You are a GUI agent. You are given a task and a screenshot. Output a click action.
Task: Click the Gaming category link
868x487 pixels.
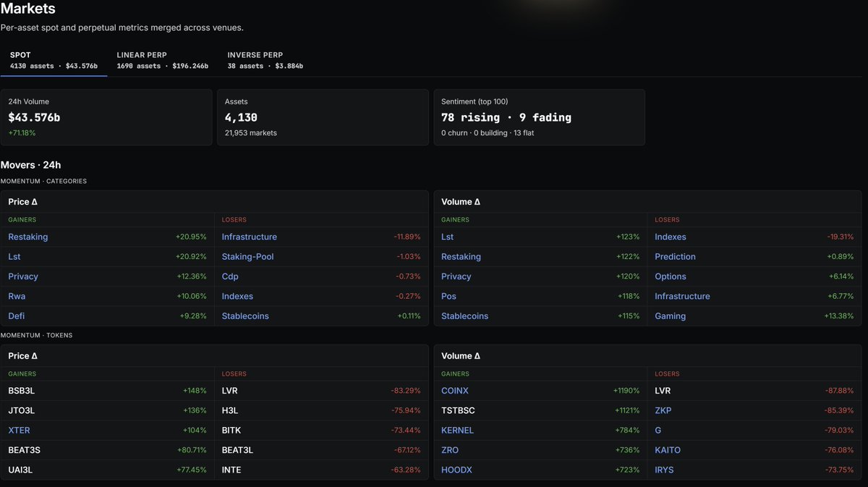point(671,316)
